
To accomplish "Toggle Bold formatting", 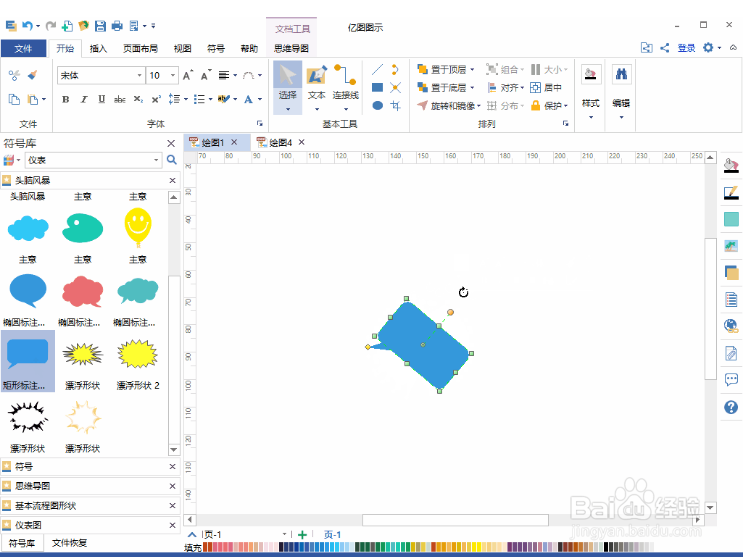I will (65, 99).
